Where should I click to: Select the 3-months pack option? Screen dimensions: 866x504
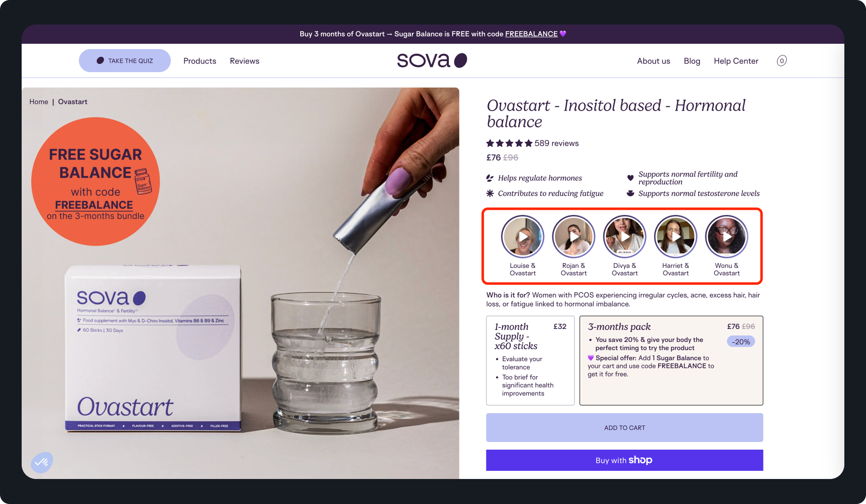671,360
